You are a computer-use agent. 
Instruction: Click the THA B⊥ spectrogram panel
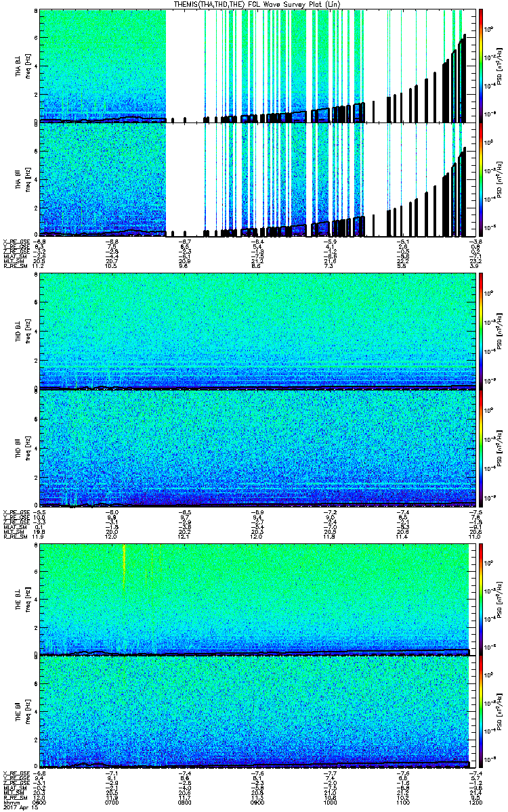point(256,66)
